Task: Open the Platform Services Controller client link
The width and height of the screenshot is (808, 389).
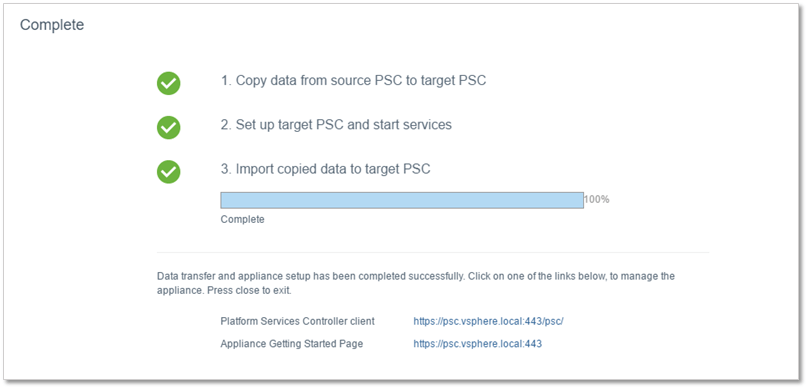Action: pos(488,321)
